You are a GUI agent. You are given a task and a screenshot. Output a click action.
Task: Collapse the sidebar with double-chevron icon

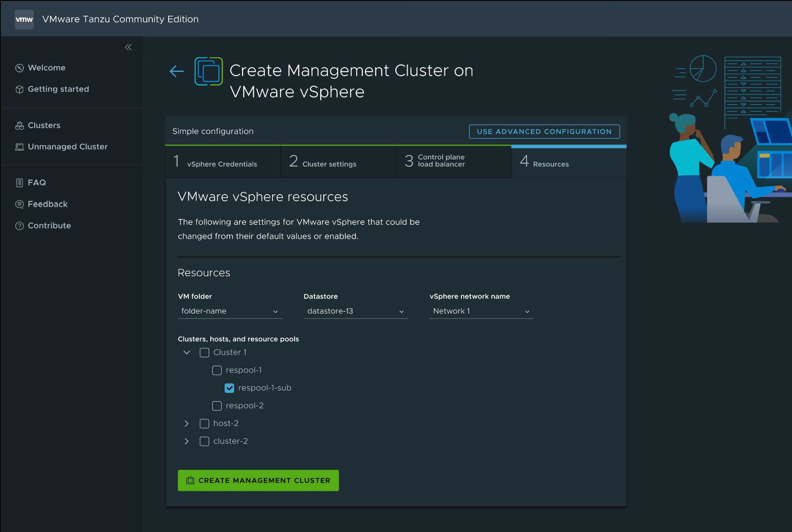click(x=128, y=47)
